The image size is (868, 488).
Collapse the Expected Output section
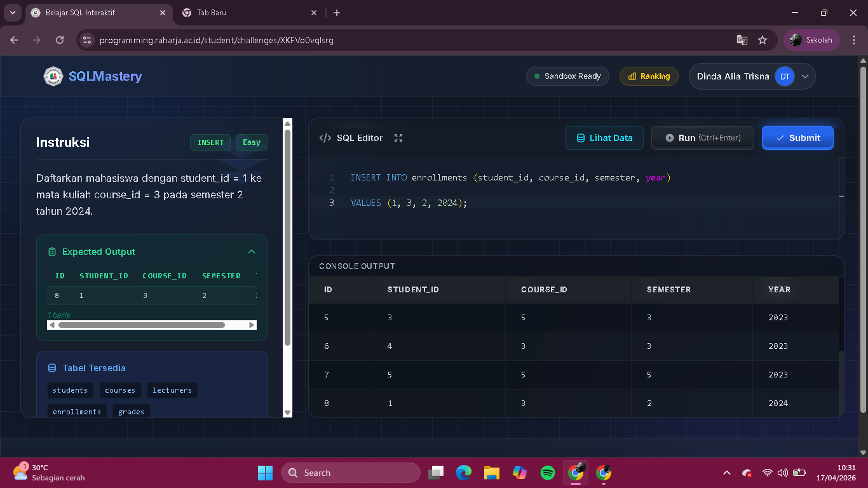252,252
